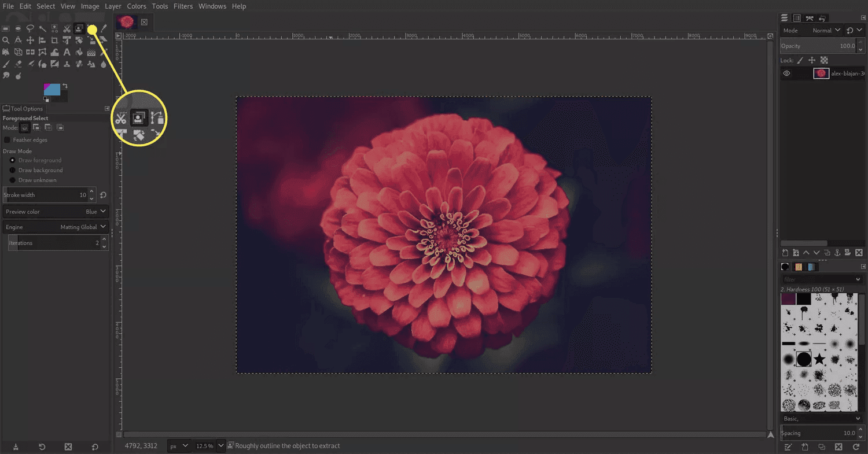Screen dimensions: 868x454
Task: Activate the Clone stamp tool
Action: point(67,64)
